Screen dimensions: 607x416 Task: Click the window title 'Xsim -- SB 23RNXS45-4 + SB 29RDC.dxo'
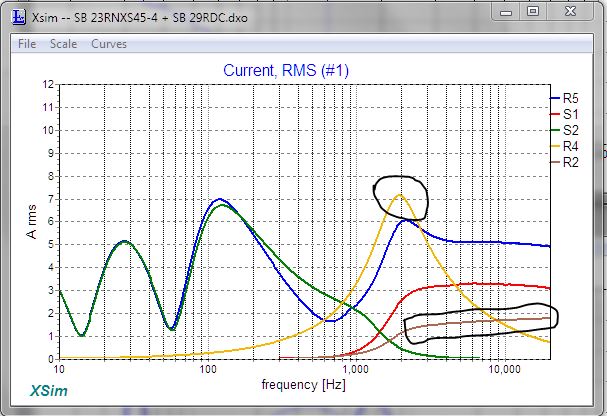140,18
